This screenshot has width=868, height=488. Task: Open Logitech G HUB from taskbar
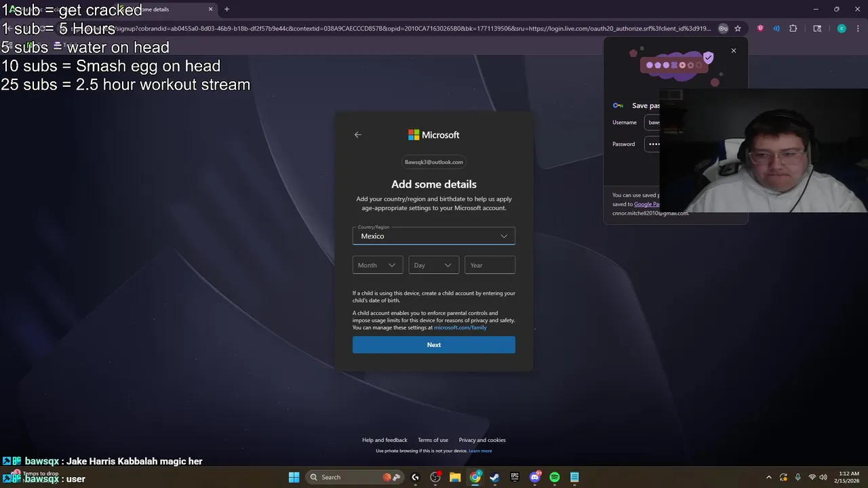tap(415, 477)
